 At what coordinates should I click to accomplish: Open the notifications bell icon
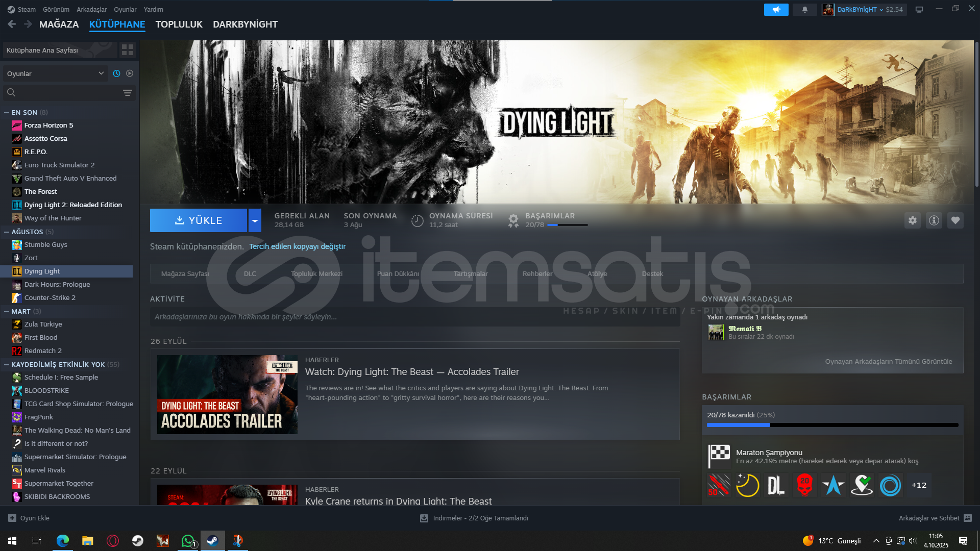[x=805, y=10]
